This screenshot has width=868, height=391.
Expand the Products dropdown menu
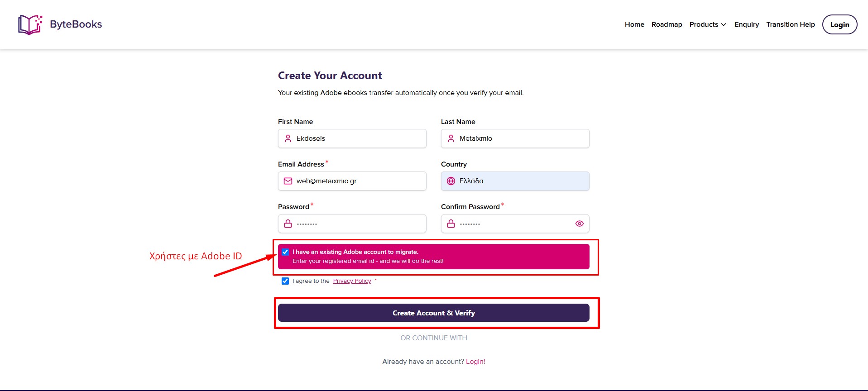tap(708, 24)
